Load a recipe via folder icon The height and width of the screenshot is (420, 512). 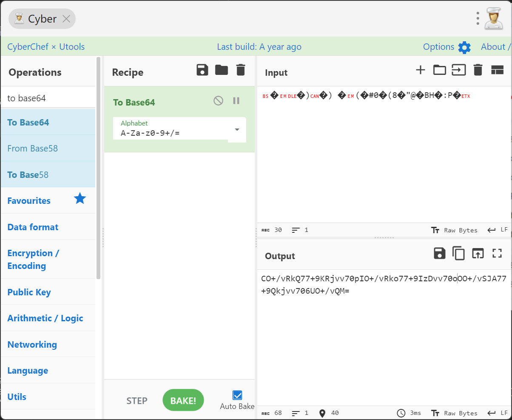click(222, 70)
